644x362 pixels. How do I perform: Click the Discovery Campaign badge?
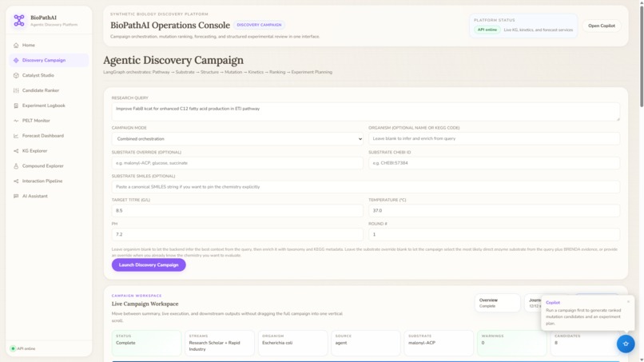tap(259, 25)
